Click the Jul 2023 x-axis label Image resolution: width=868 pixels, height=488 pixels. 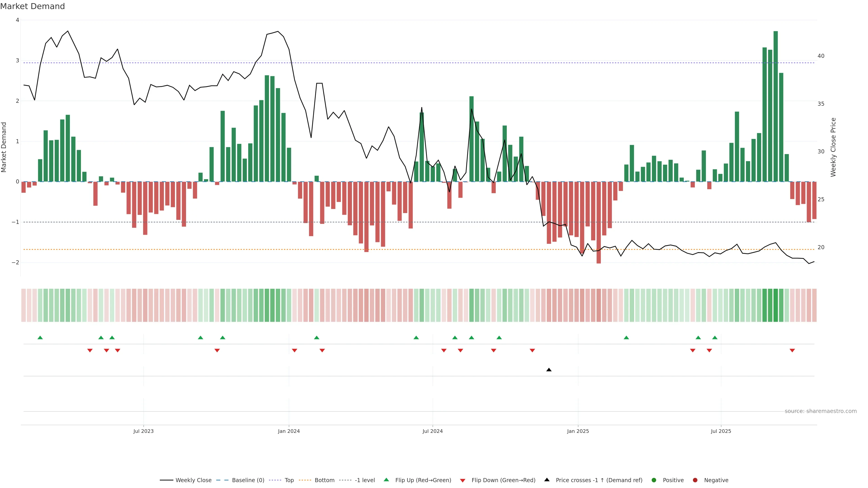click(143, 431)
